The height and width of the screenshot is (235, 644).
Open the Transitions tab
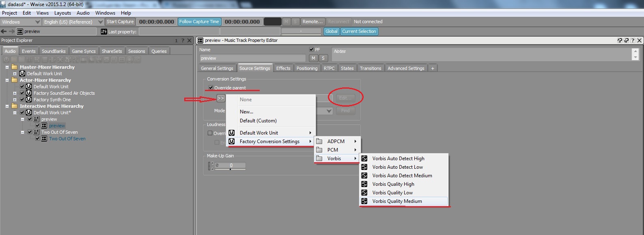tap(370, 68)
